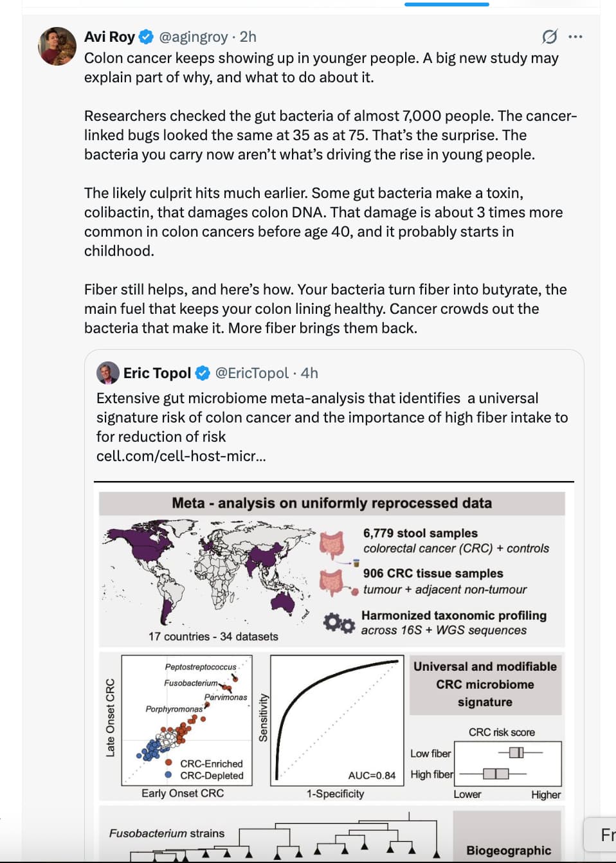Click the Grok explain icon on the post
Screen dimensions: 616x863
pos(549,37)
